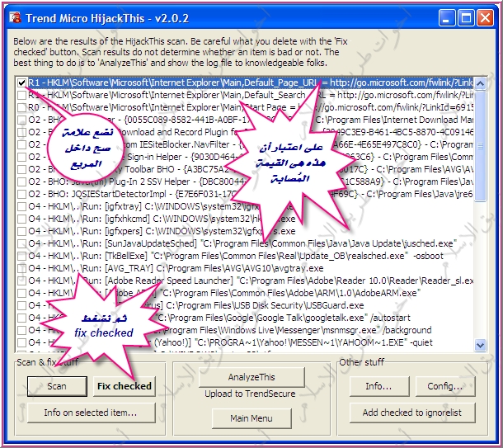This screenshot has width=503, height=448.
Task: Select the JQSIEStartDetectorImpl row text
Action: tap(251, 194)
